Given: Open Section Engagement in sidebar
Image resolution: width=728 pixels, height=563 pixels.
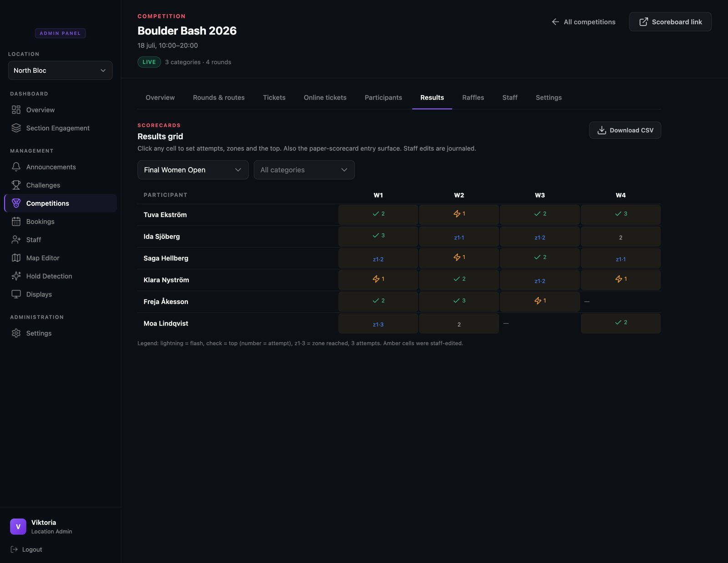Looking at the screenshot, I should click(x=60, y=128).
